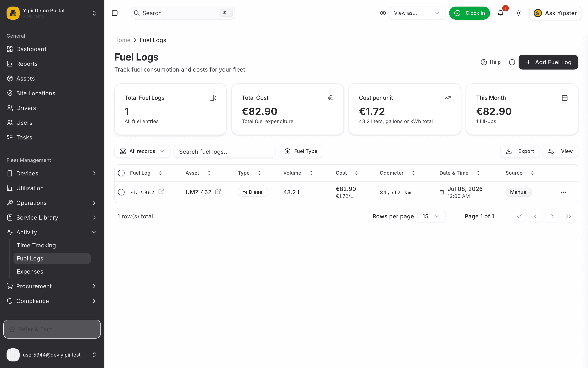588x368 pixels.
Task: Sort by Volume column
Action: (298, 173)
